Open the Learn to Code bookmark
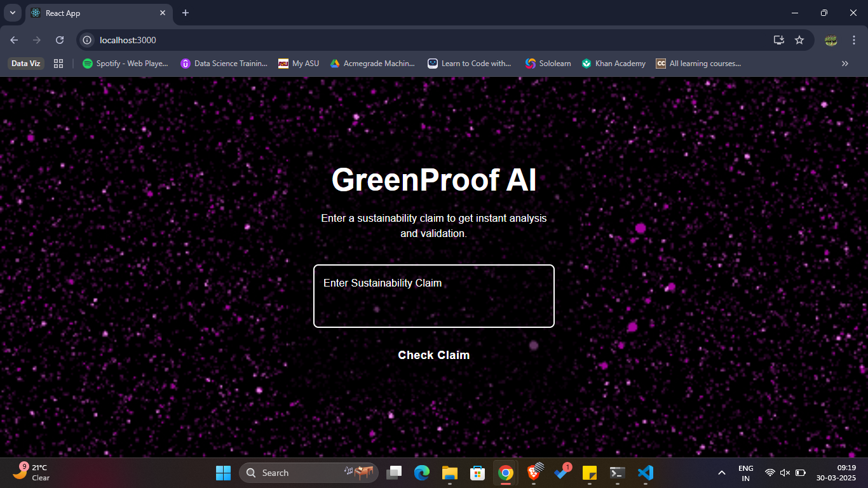868x488 pixels. point(470,63)
